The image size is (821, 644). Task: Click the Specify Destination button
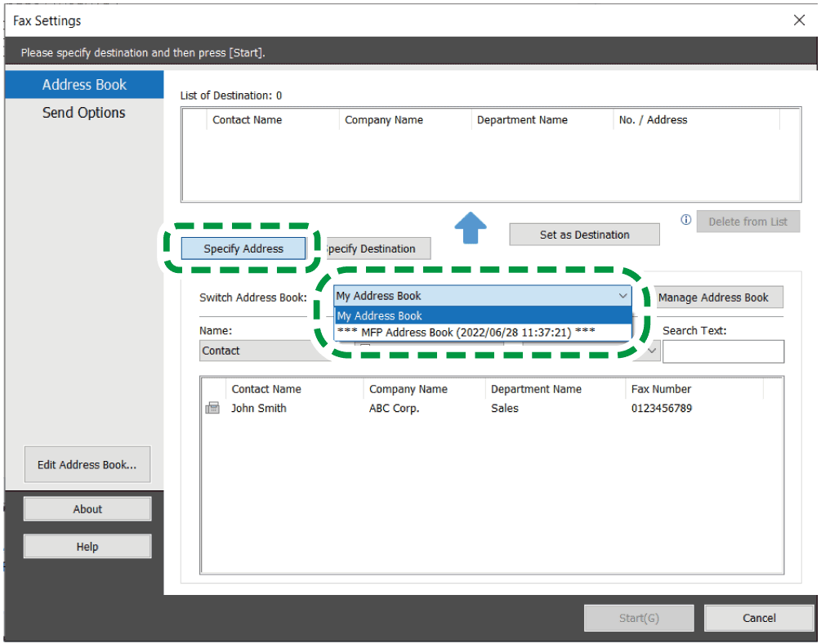[x=373, y=248]
